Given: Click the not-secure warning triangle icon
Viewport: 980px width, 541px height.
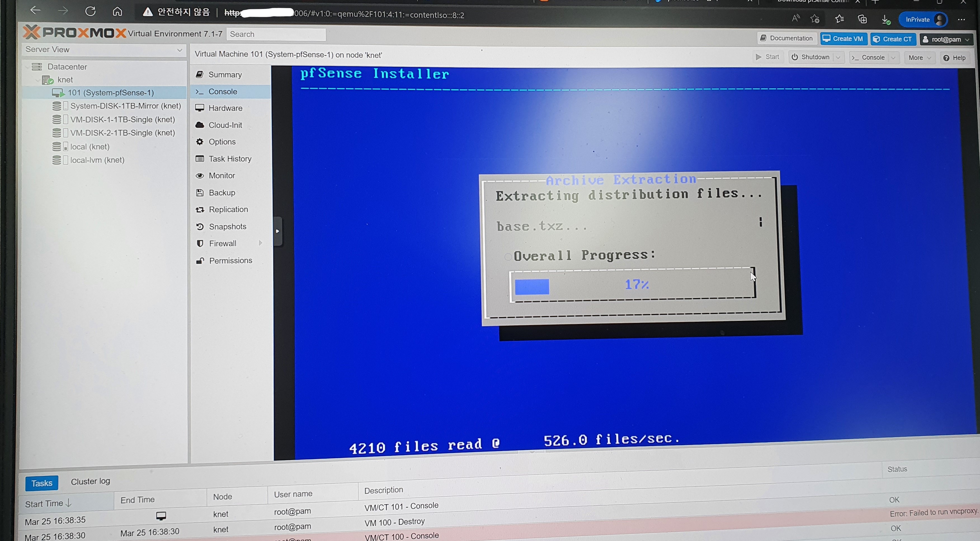Looking at the screenshot, I should click(147, 13).
